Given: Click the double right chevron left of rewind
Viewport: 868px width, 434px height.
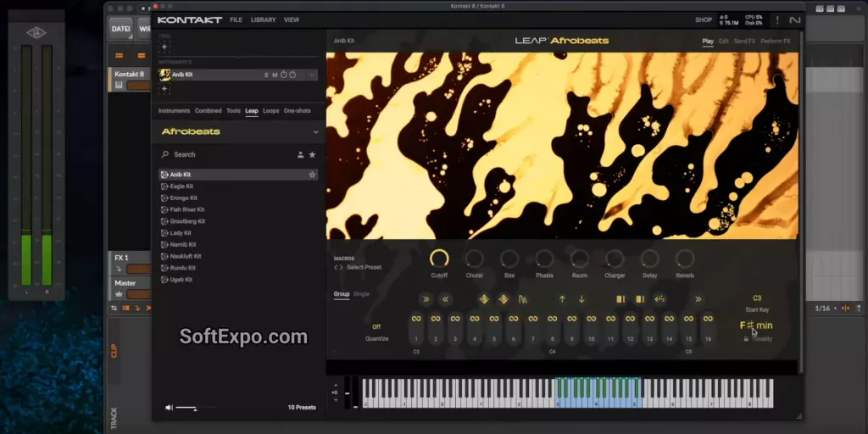Looking at the screenshot, I should pos(426,299).
